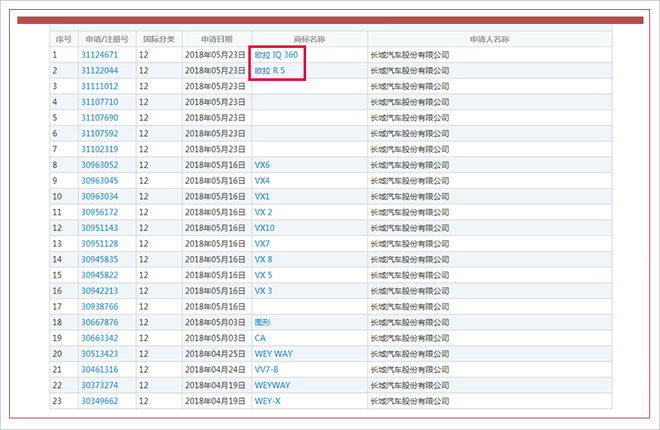Viewport: 660px width, 430px height.
Task: Open the VX10 trademark link
Action: pyautogui.click(x=265, y=228)
